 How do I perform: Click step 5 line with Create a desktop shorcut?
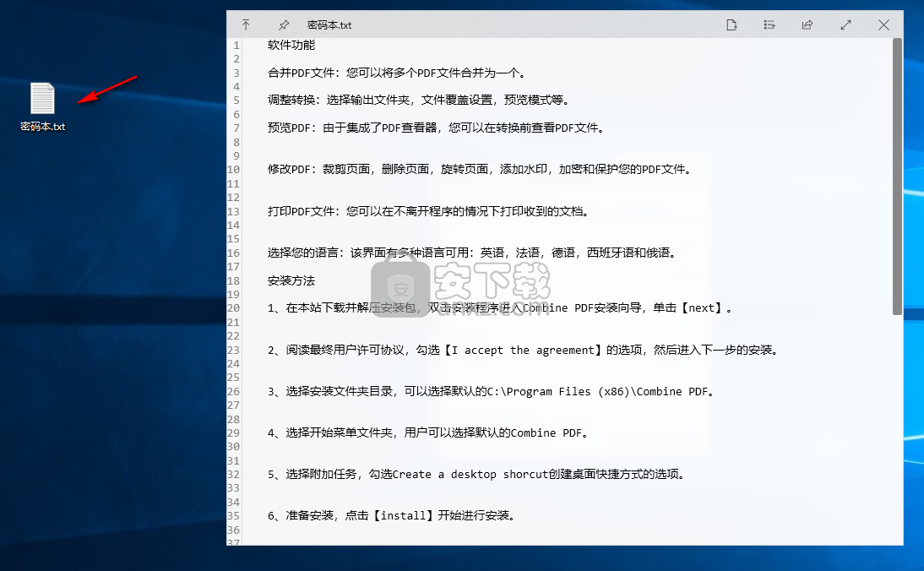pos(476,475)
